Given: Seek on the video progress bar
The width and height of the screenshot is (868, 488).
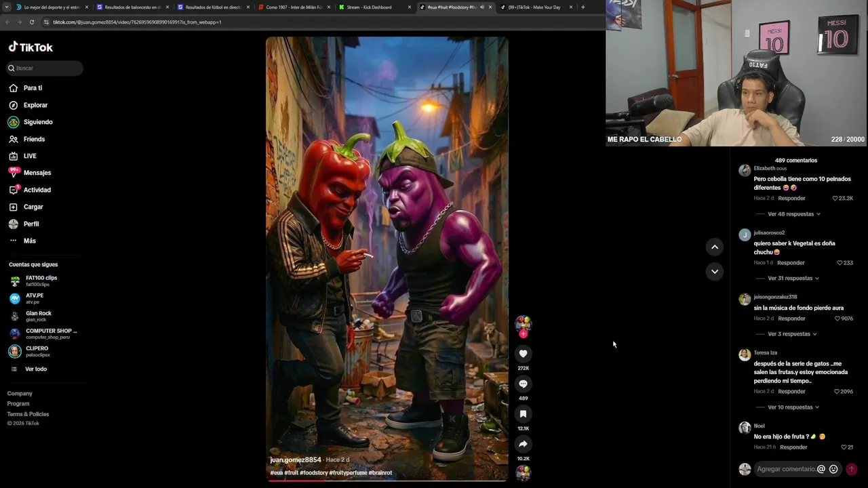Looking at the screenshot, I should coord(387,481).
